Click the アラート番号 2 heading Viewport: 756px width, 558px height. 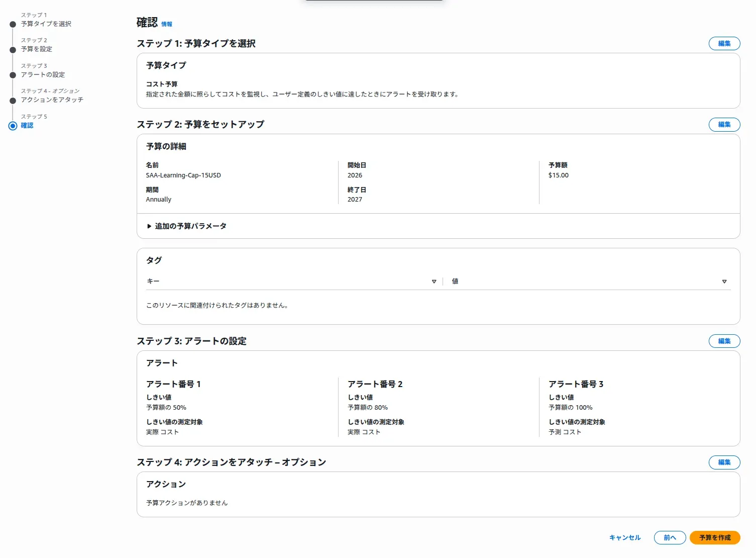[x=375, y=385]
